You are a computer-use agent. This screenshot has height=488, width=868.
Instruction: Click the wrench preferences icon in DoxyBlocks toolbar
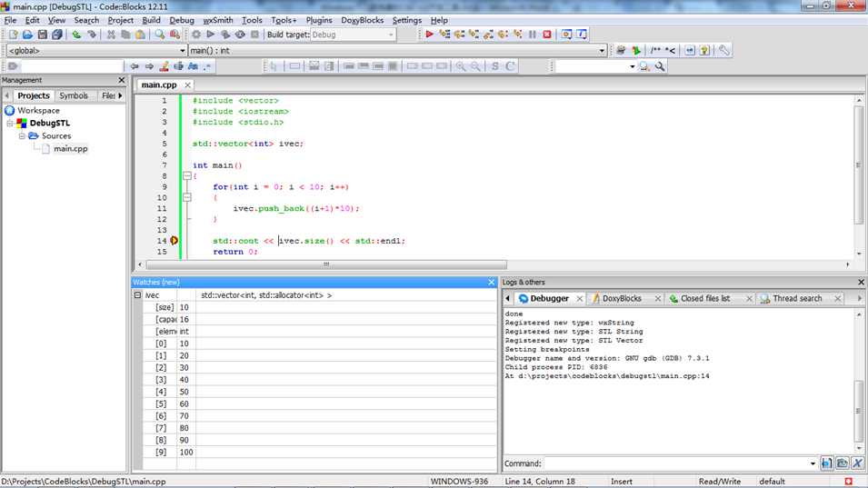click(724, 50)
